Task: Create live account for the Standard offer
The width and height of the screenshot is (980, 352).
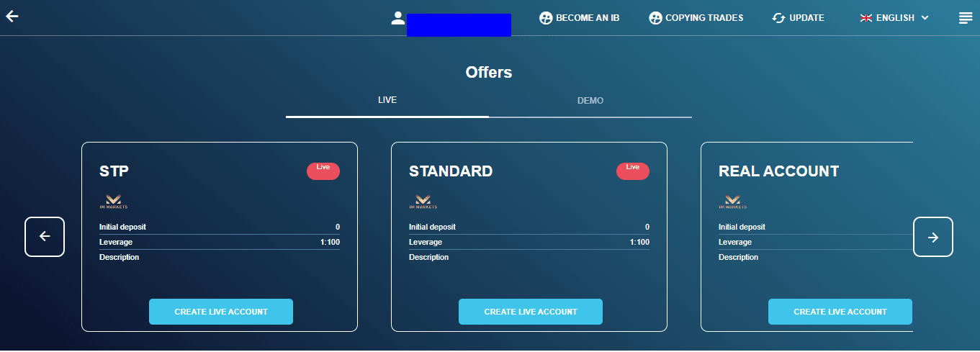Action: tap(531, 312)
